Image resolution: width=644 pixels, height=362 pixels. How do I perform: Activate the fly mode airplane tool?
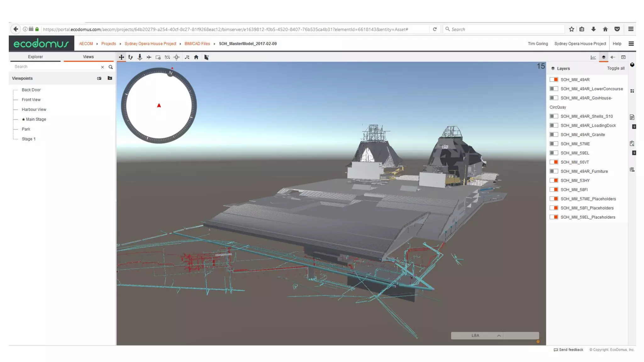click(x=149, y=57)
